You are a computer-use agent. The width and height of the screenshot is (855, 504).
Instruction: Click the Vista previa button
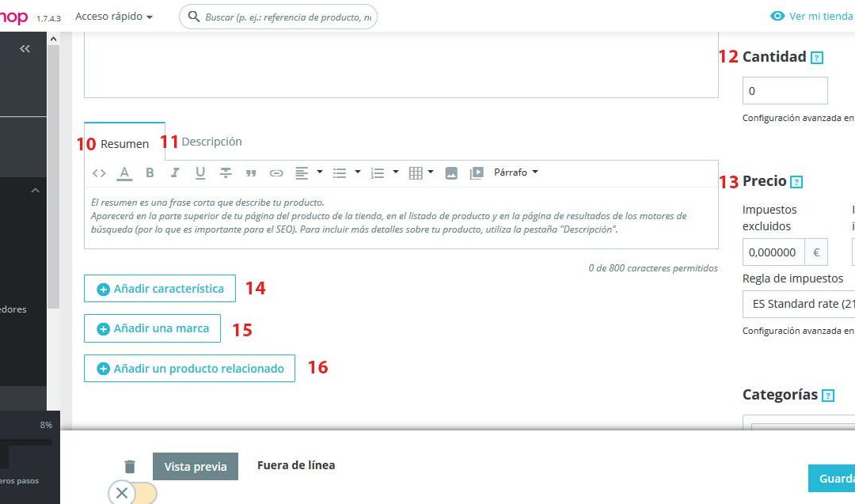click(x=196, y=467)
